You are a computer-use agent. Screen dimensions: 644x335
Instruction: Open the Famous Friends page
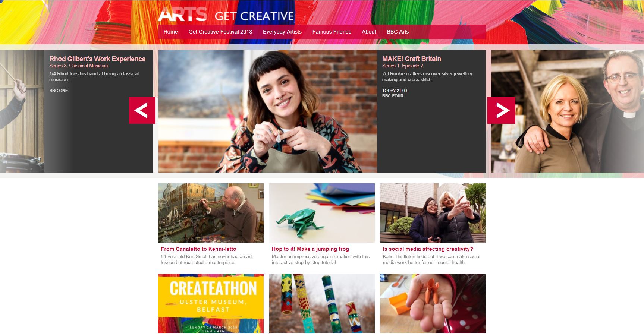(x=332, y=32)
